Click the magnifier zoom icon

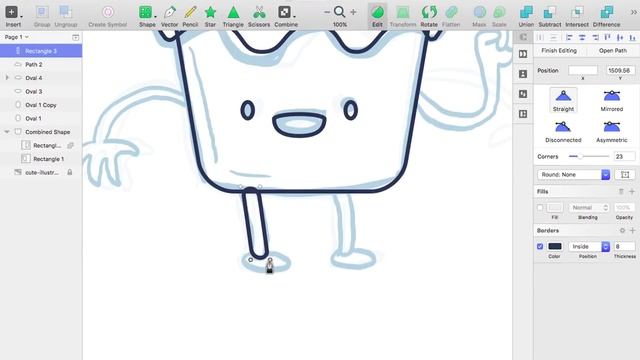(x=340, y=12)
